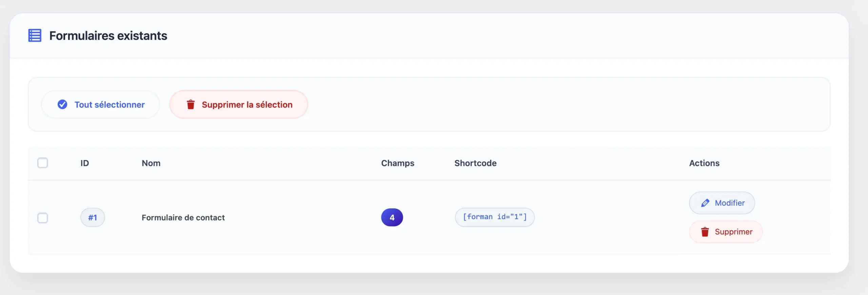Click the list icon beside Formulaires existants
Image resolution: width=868 pixels, height=295 pixels.
(35, 36)
